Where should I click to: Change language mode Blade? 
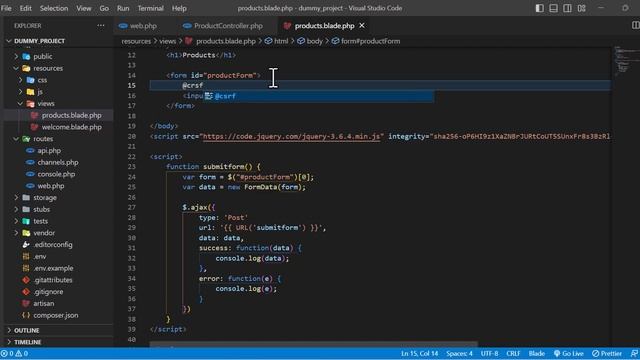point(537,353)
